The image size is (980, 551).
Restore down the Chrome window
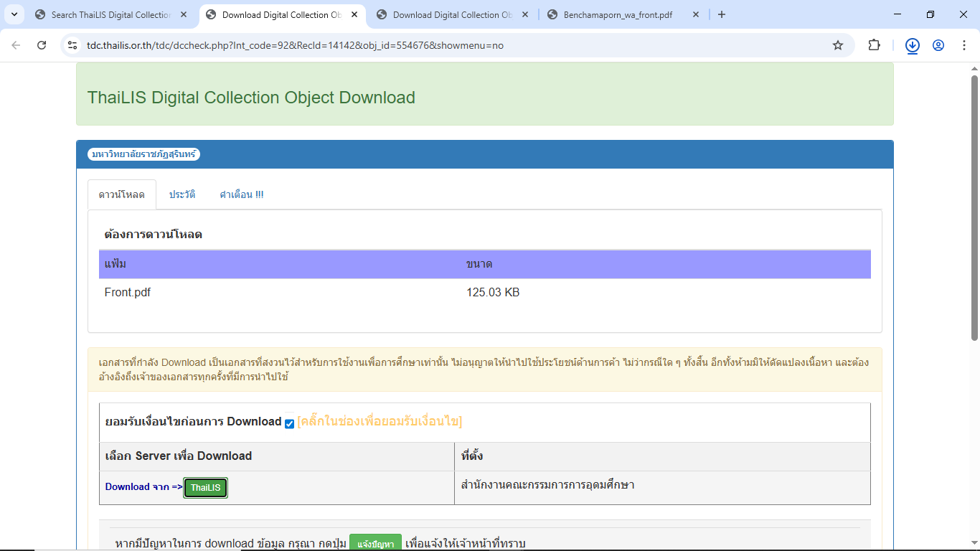tap(930, 14)
